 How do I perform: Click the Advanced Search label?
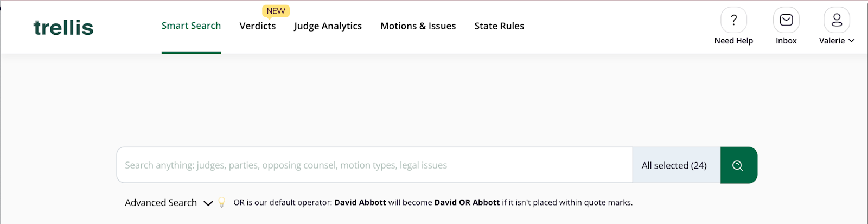(161, 203)
